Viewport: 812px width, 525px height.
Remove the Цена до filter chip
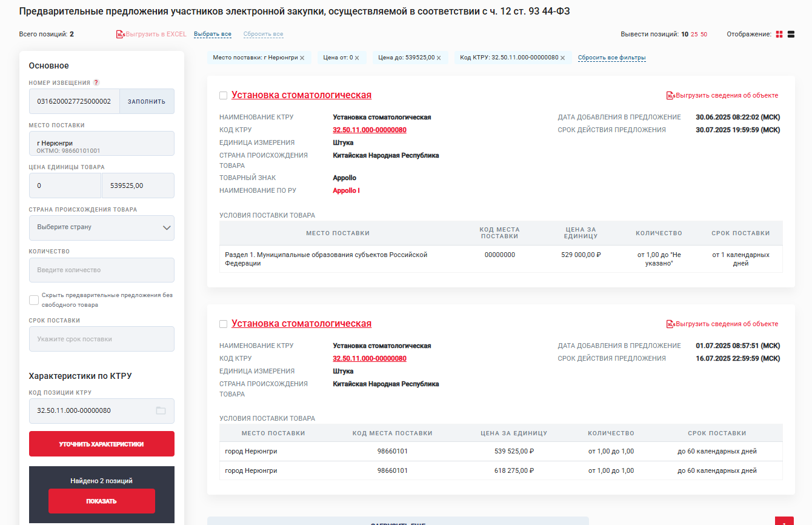(x=439, y=58)
